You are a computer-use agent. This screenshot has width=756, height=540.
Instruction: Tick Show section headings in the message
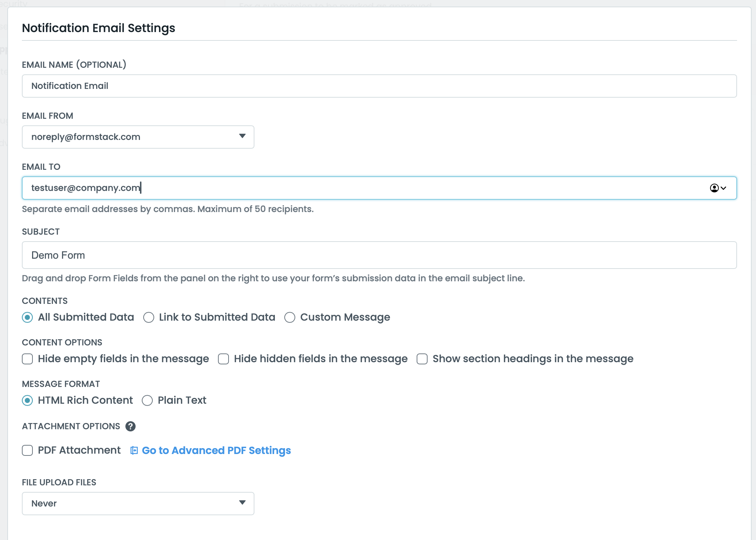[422, 359]
